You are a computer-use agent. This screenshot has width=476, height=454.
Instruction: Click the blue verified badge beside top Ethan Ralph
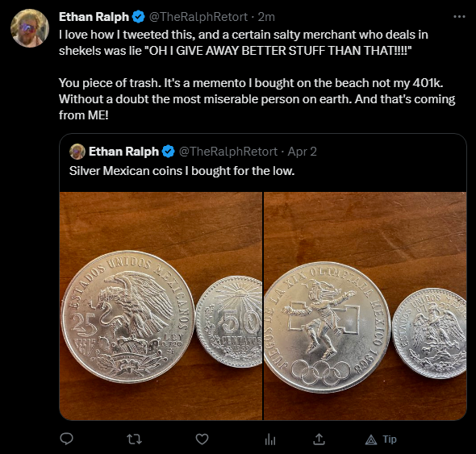(x=139, y=17)
